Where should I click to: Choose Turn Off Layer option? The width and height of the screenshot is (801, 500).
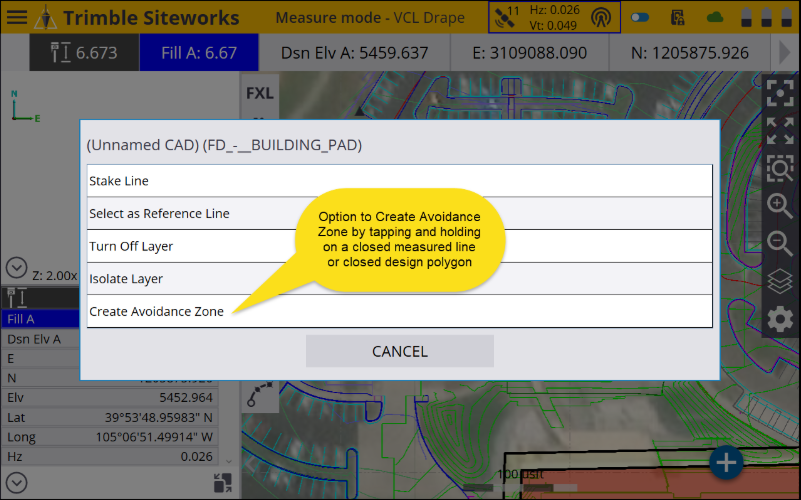coord(399,246)
